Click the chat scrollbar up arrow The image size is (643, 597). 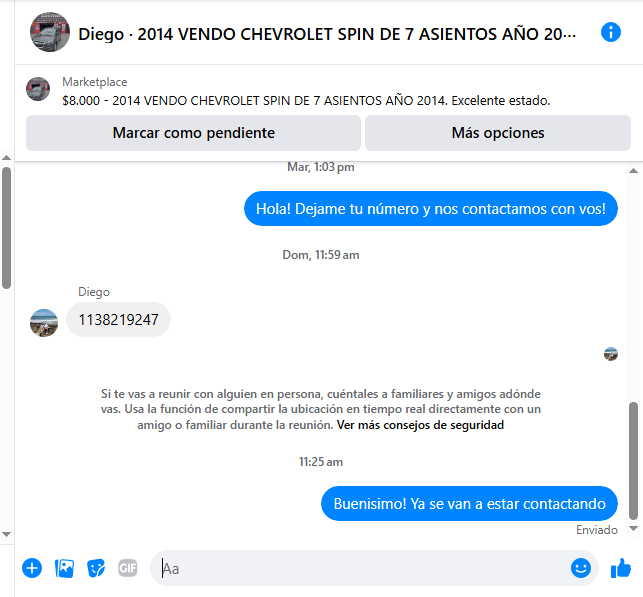pos(633,171)
